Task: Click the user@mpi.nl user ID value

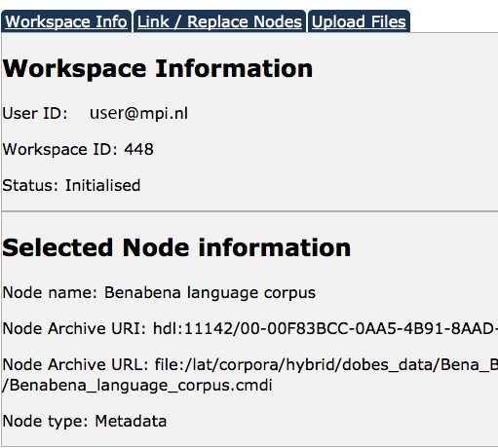Action: tap(138, 114)
